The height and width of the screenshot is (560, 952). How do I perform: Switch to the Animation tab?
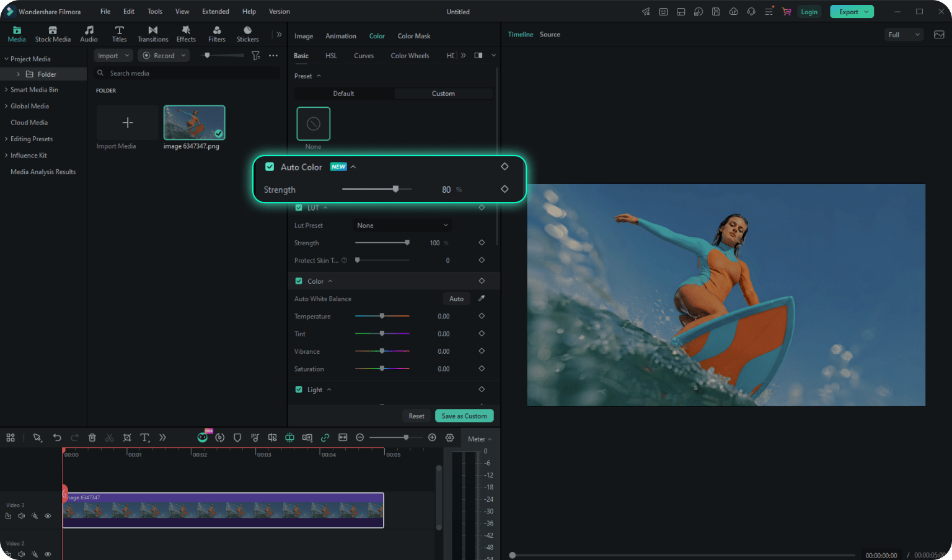coord(341,36)
